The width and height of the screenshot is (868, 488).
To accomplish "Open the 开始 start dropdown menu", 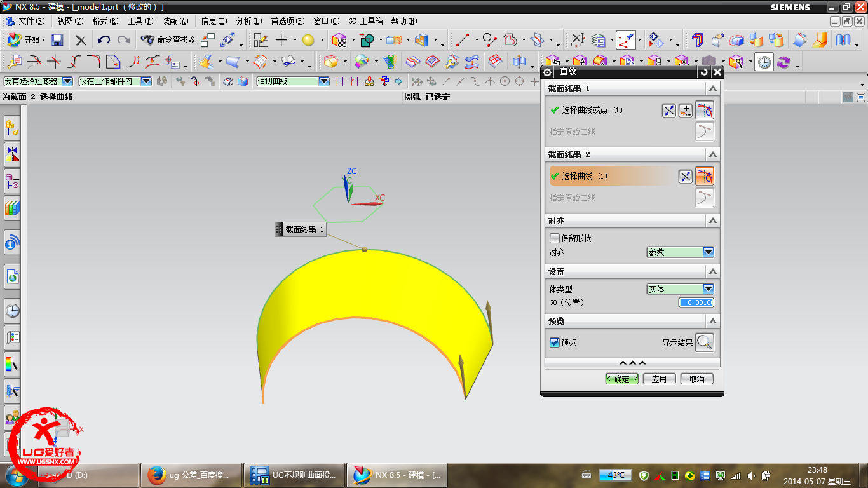I will 27,40.
